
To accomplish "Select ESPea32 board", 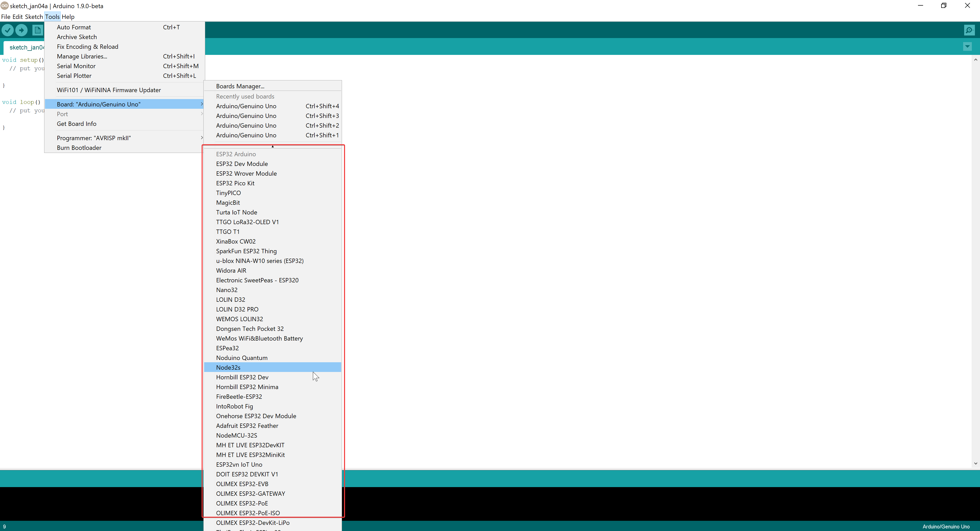I will (x=272, y=348).
